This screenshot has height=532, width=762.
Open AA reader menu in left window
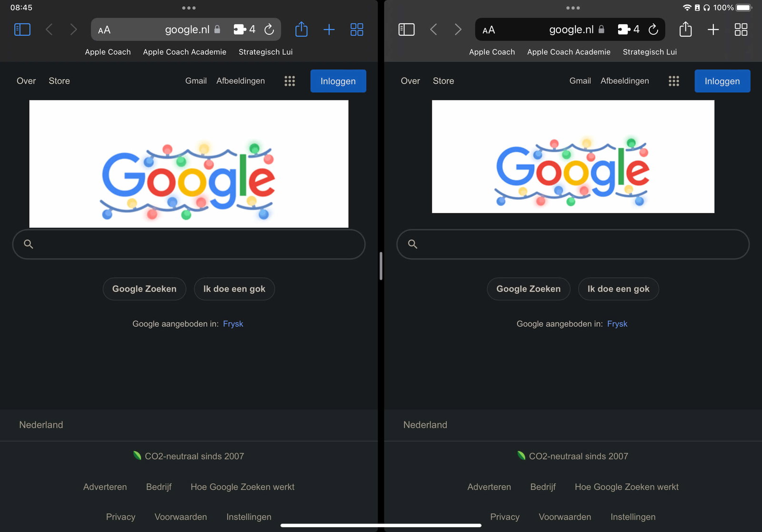(x=104, y=30)
